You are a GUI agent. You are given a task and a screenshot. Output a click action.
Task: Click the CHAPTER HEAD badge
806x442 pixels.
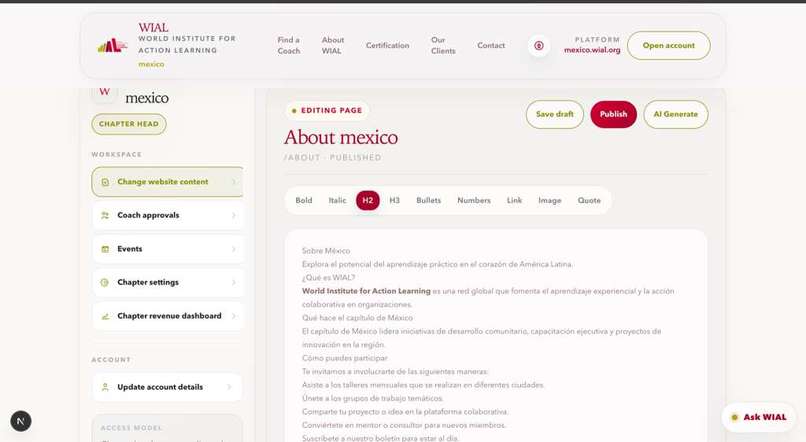(x=129, y=124)
